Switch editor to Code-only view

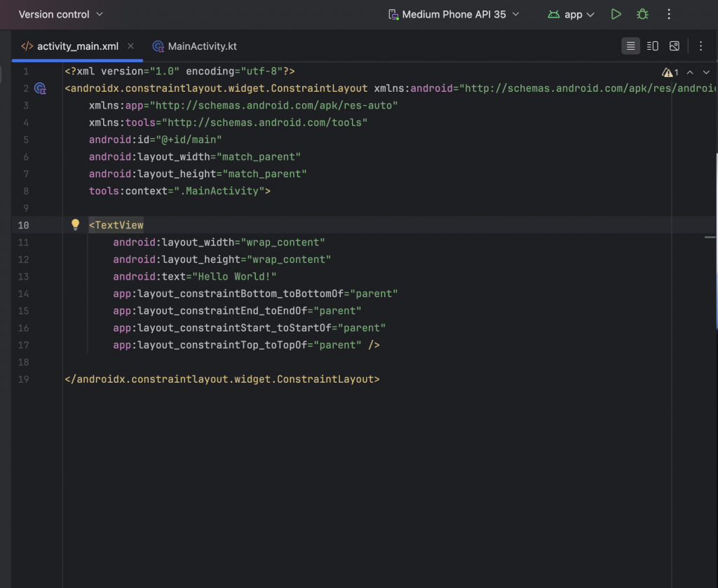point(630,46)
